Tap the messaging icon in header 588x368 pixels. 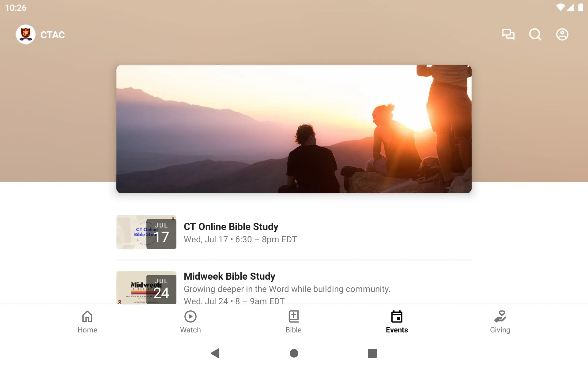pos(508,34)
